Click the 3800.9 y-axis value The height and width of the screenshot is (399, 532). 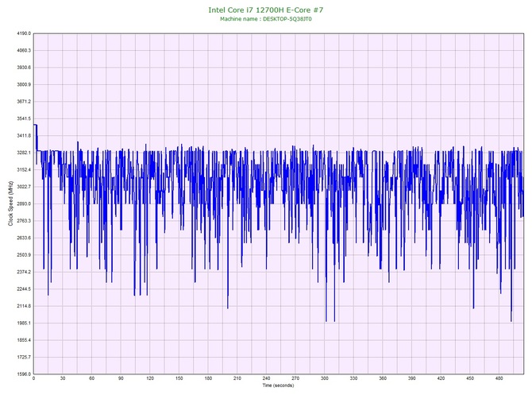(24, 84)
